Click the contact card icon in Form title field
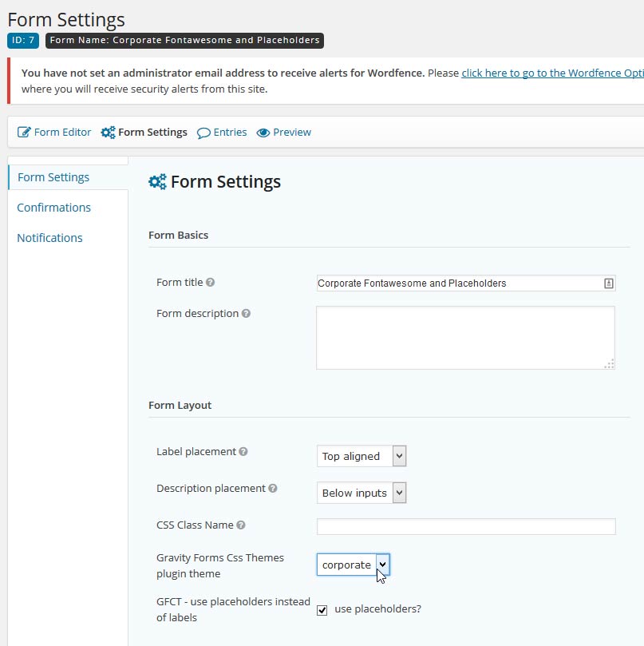Viewport: 644px width, 646px height. click(609, 283)
